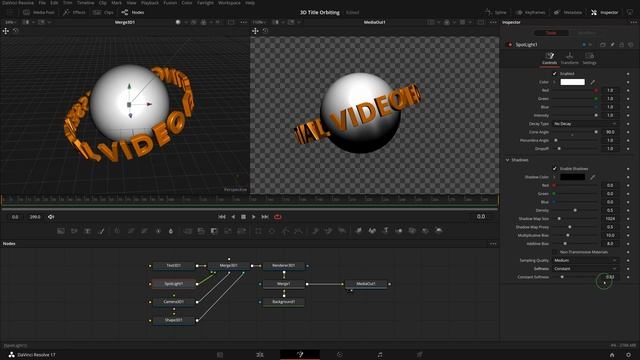Screen dimensions: 640x360
Task: Add a Spot Light node from toolbar
Action: click(425, 231)
